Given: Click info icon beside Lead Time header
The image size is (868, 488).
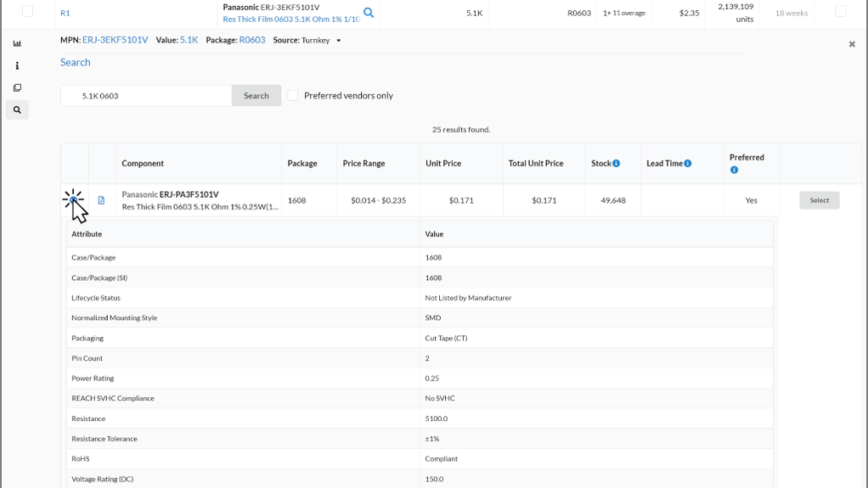Looking at the screenshot, I should pyautogui.click(x=688, y=163).
